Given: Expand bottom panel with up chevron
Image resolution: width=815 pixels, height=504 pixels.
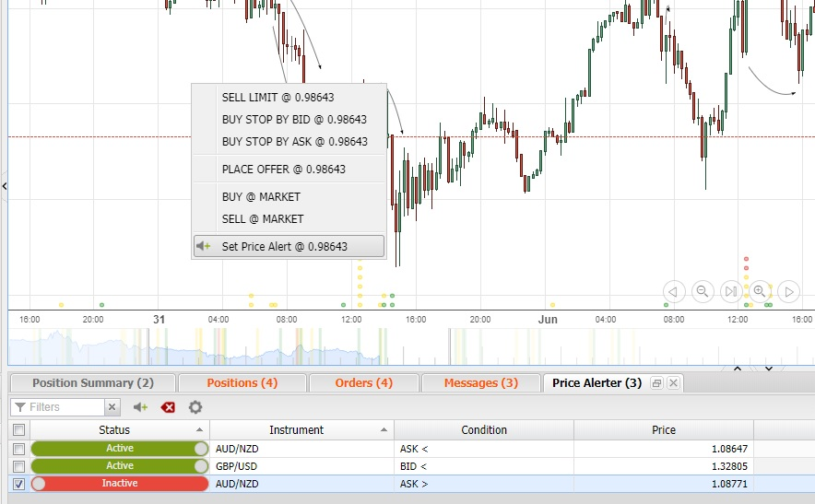Looking at the screenshot, I should [737, 369].
